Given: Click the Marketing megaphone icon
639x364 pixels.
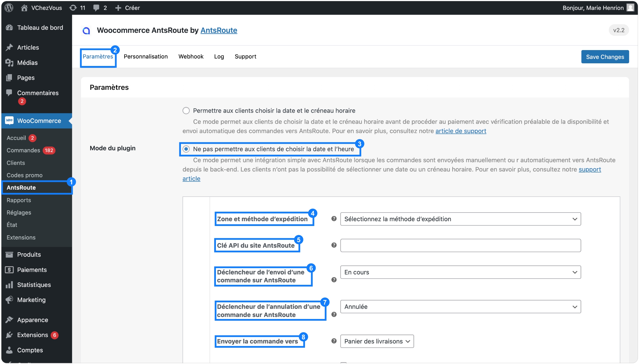Looking at the screenshot, I should 9,300.
